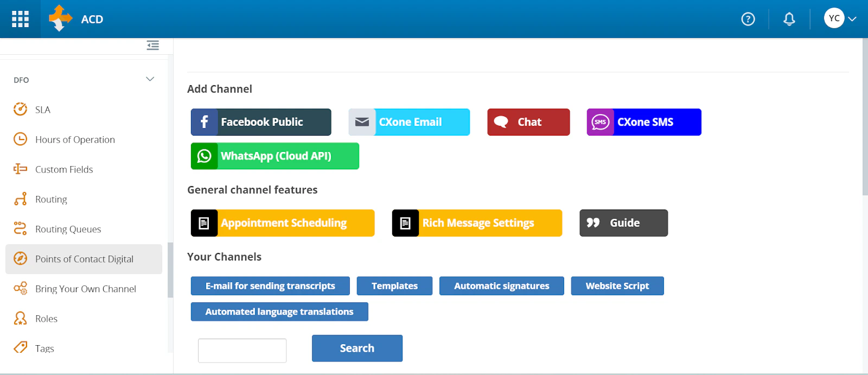Open the Templates button
Image resolution: width=868 pixels, height=375 pixels.
pos(394,286)
